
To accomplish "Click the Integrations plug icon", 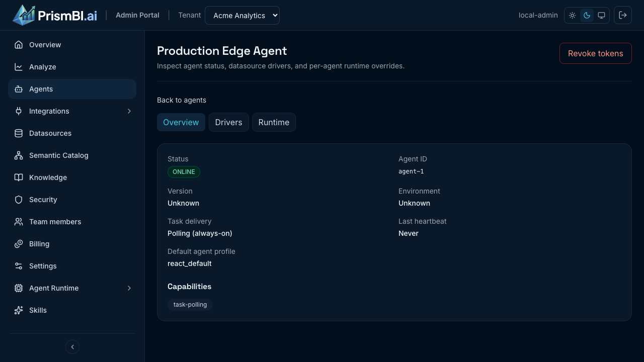I will tap(19, 111).
